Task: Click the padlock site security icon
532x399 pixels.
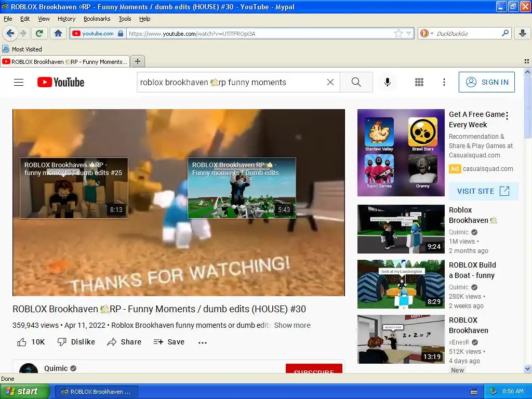Action: tap(121, 33)
